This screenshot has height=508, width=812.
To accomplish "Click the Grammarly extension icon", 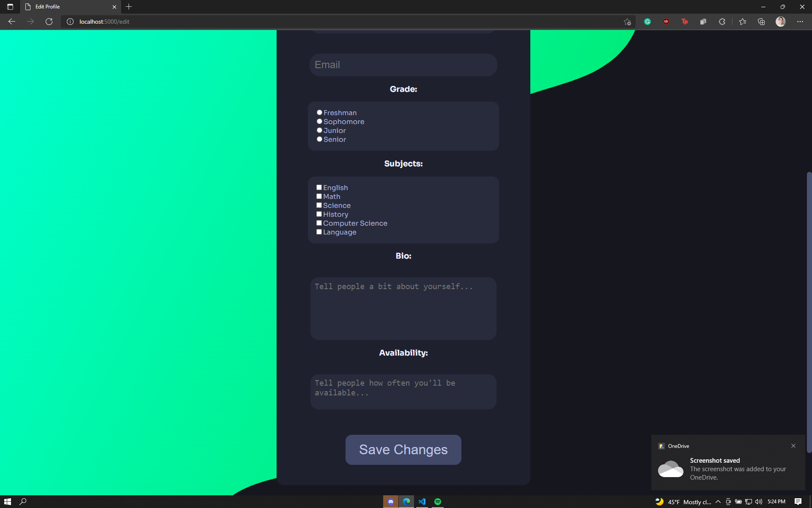I will tap(647, 22).
